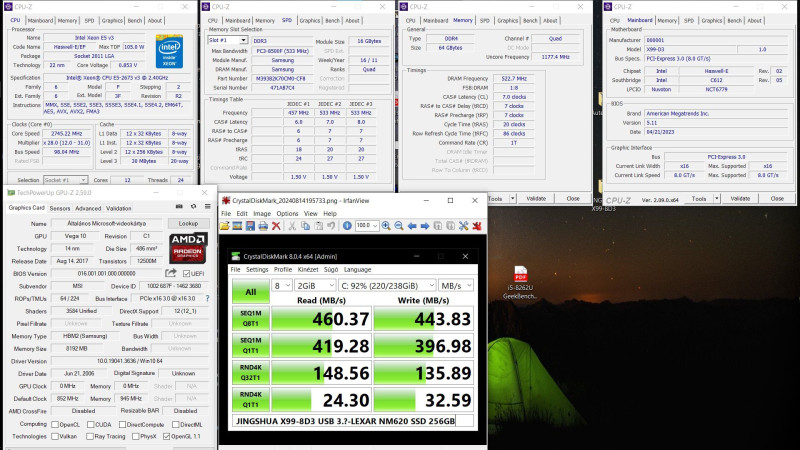Open the File menu in IrfanView
The height and width of the screenshot is (450, 800).
[x=226, y=213]
